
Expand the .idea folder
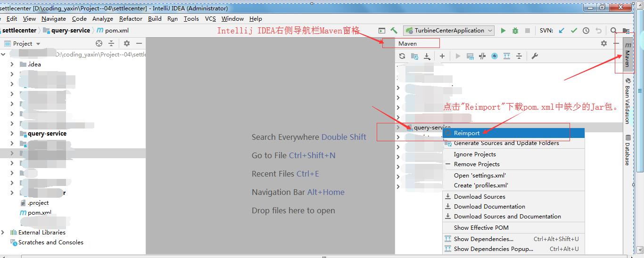click(x=12, y=64)
